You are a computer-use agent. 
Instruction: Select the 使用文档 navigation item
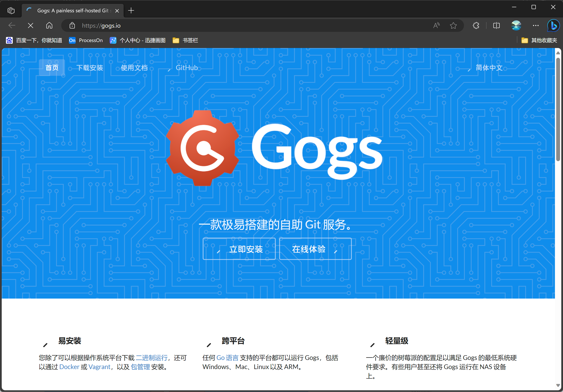click(134, 68)
